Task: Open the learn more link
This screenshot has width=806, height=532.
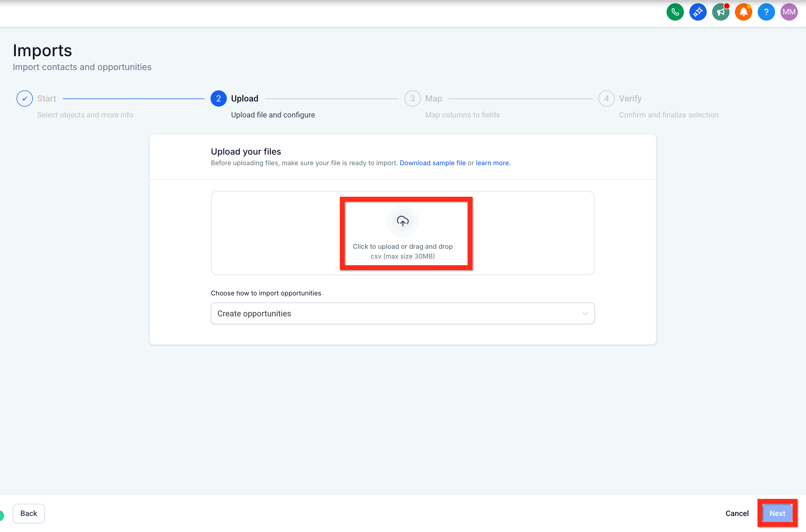Action: (x=493, y=163)
